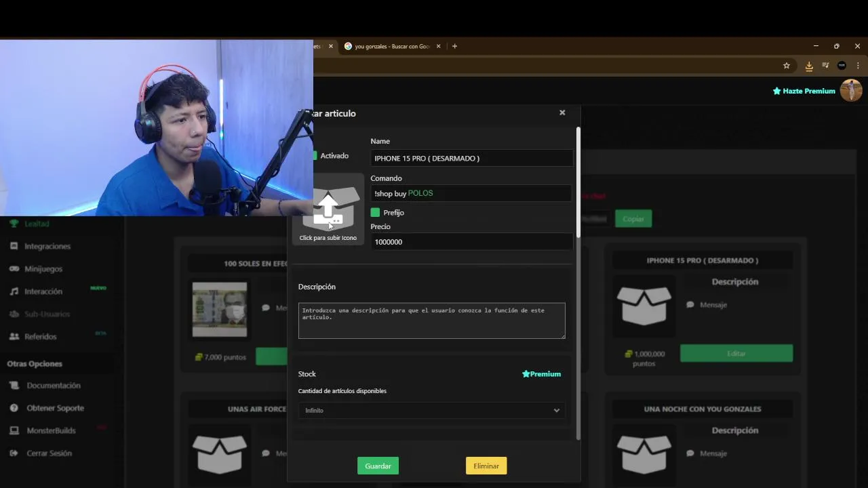Click the 'UNA NOCHE CON YOU GONZALES' card title

tap(703, 409)
